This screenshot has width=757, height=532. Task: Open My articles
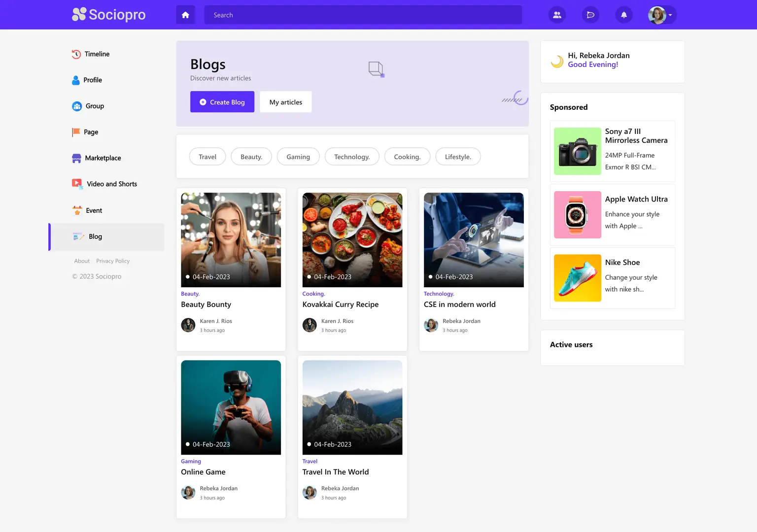[x=285, y=102]
